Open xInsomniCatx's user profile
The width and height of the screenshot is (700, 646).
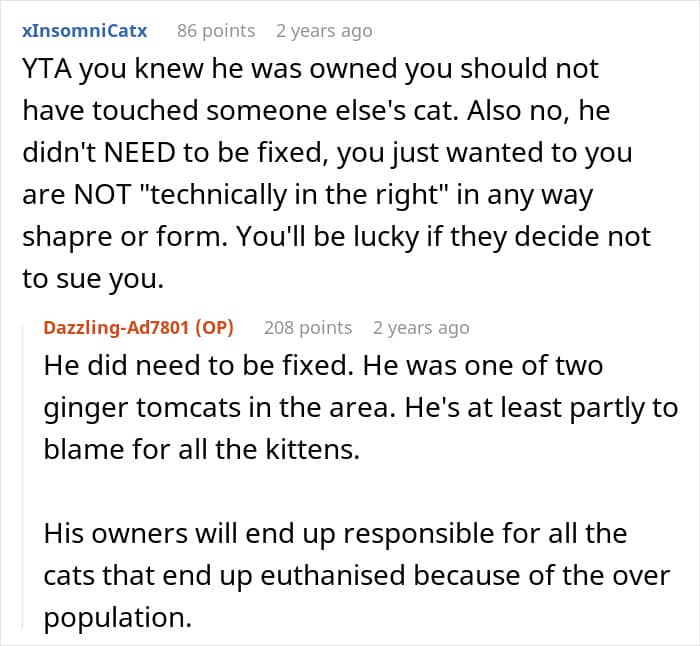85,30
